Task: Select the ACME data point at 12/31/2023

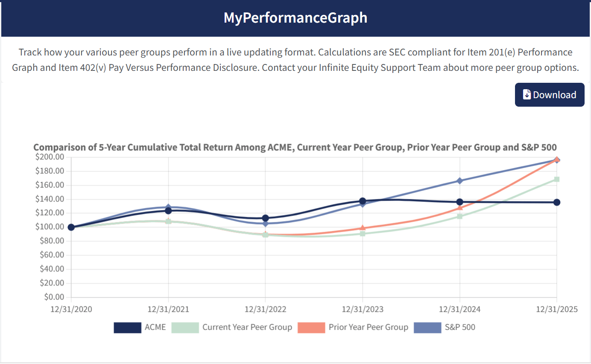Action: [x=362, y=201]
